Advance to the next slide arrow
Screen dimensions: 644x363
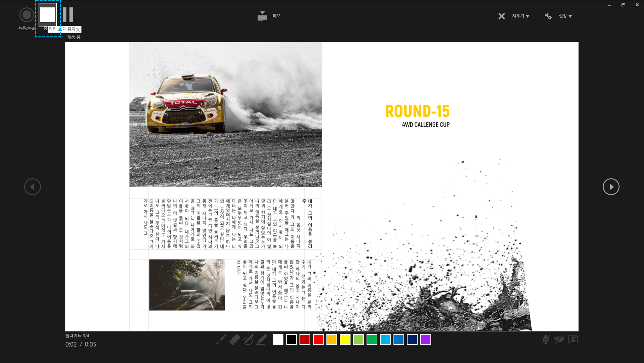pos(611,187)
